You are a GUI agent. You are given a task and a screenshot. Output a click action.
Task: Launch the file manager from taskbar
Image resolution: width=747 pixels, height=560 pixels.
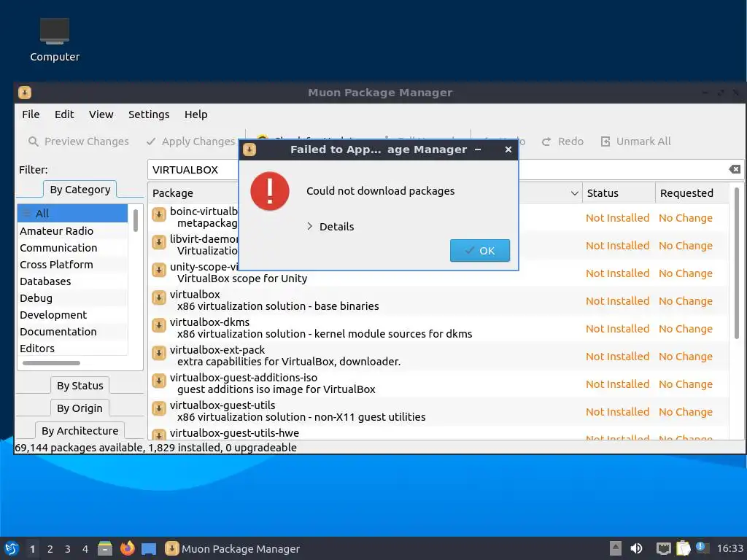click(x=105, y=548)
